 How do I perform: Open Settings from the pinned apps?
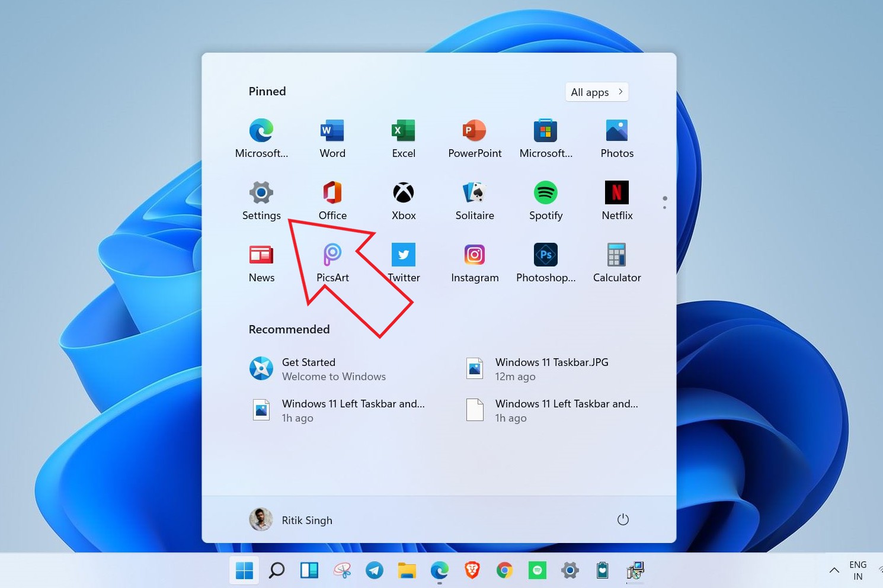click(261, 201)
